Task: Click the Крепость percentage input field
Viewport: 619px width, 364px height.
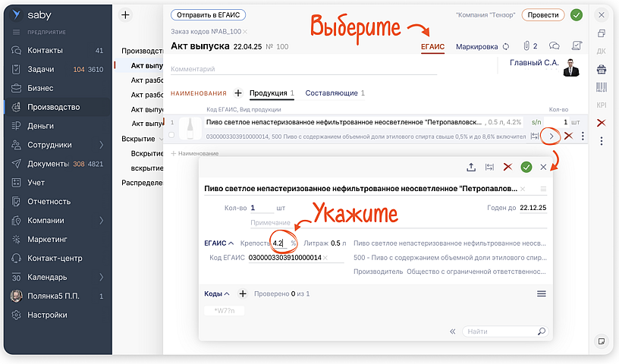Action: pyautogui.click(x=280, y=243)
